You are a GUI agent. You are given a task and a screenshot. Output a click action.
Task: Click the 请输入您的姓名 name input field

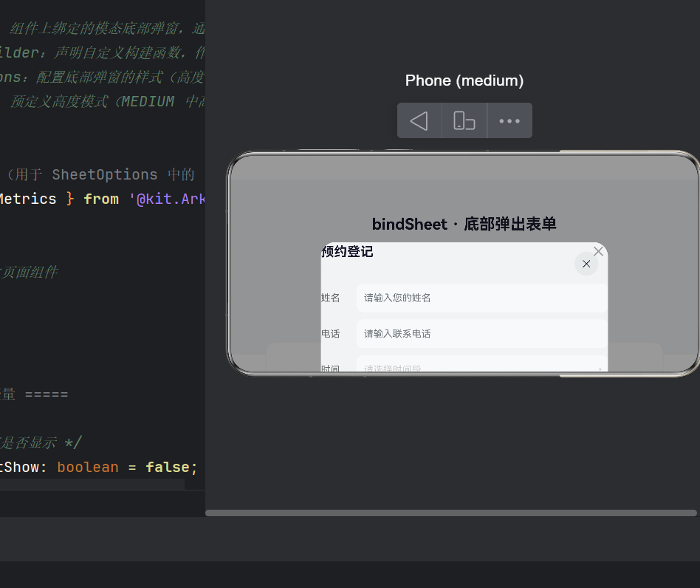(481, 298)
